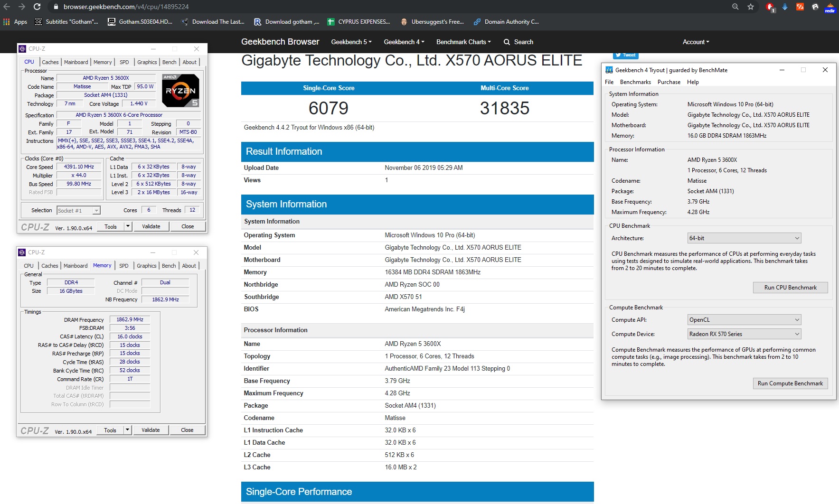Open the Gotham.S03E04.HD bookmark
The height and width of the screenshot is (504, 839).
pos(140,22)
